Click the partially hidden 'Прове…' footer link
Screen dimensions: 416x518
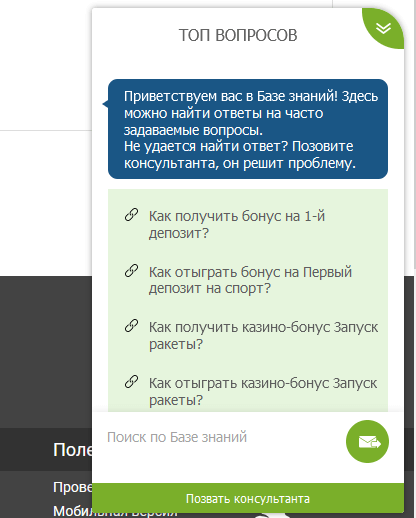pos(73,487)
